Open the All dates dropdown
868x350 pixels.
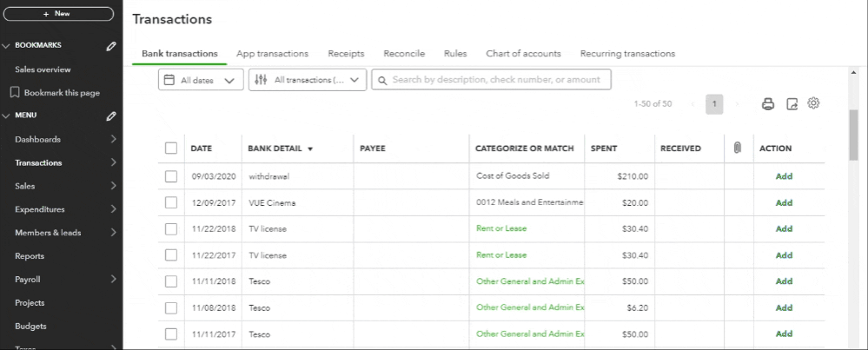(x=201, y=80)
